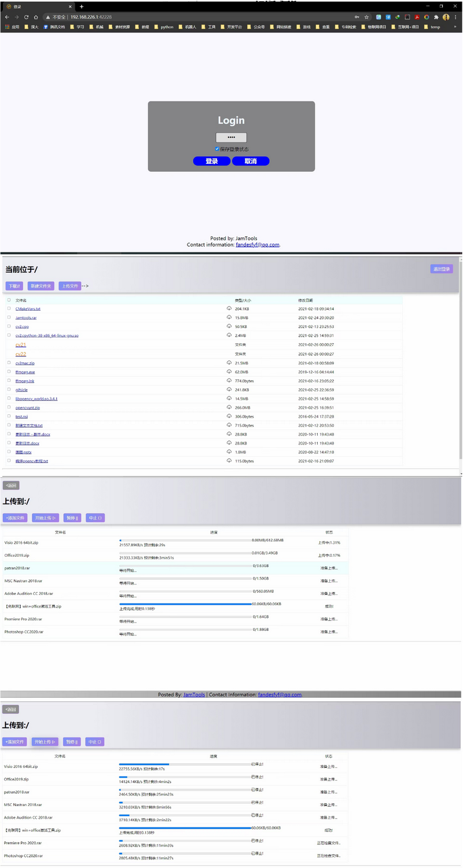Click the password input field
The width and height of the screenshot is (463, 868).
(231, 138)
